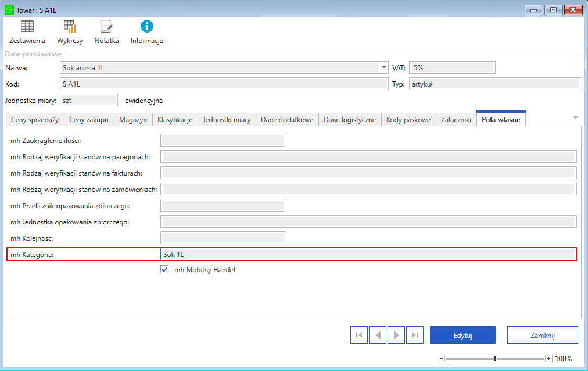
Task: Show the Informacje info icon
Action: pyautogui.click(x=147, y=27)
